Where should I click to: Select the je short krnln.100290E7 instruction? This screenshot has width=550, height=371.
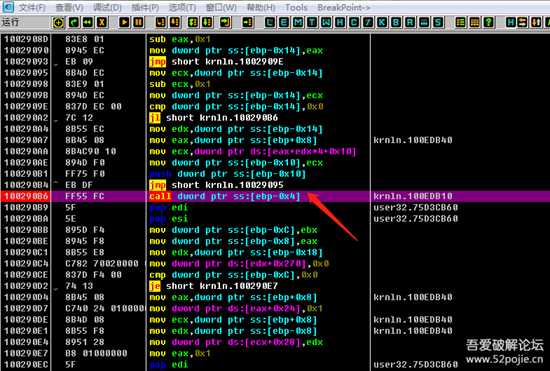[x=213, y=286]
